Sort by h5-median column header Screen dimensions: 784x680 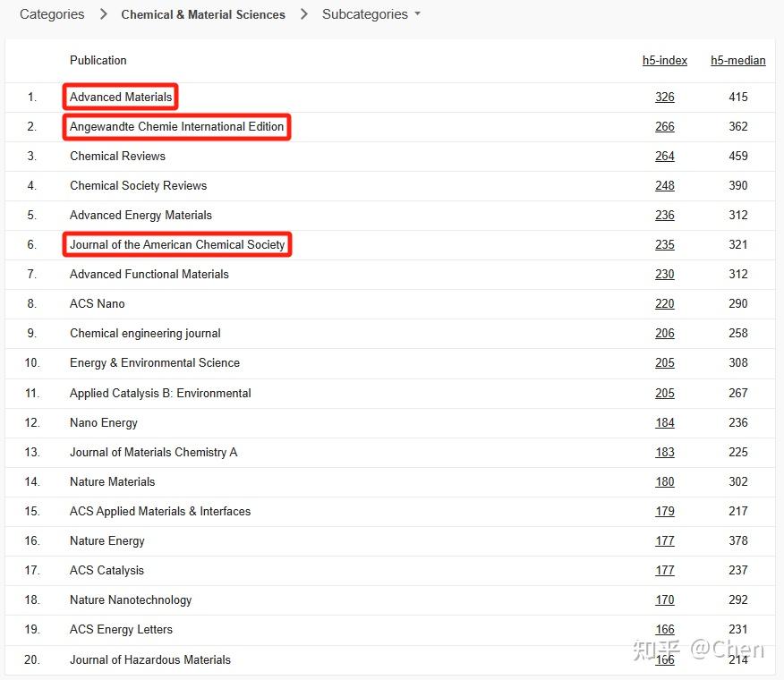click(x=738, y=61)
